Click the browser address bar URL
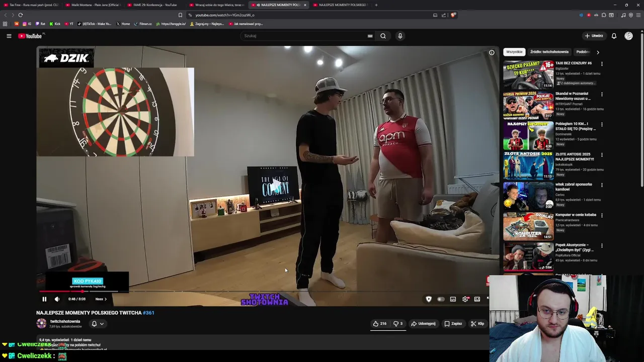Image resolution: width=644 pixels, height=362 pixels. click(x=225, y=15)
